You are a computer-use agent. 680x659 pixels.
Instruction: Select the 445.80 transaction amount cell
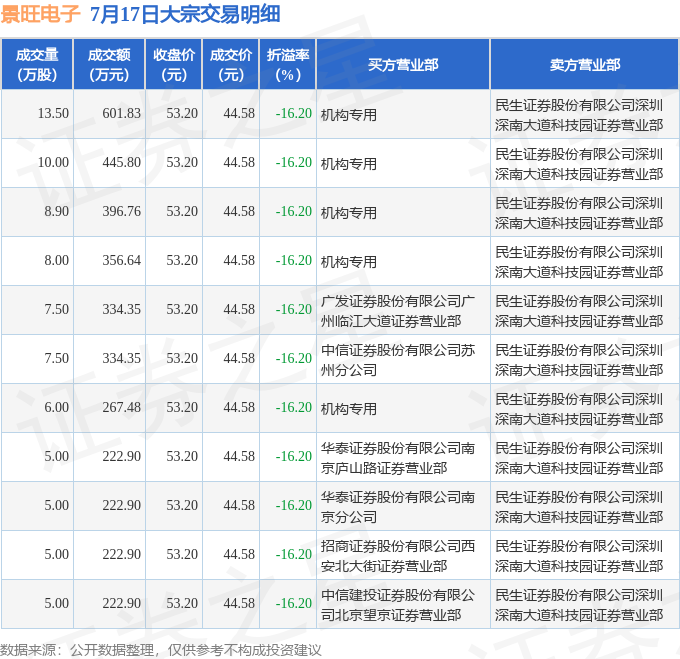(121, 163)
